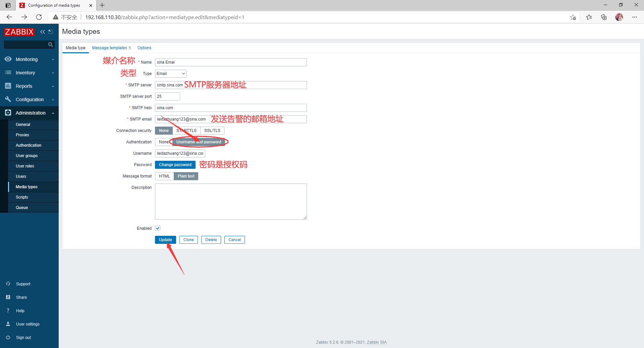Set connection security to SSL/TLS
The height and width of the screenshot is (348, 644).
pos(212,131)
